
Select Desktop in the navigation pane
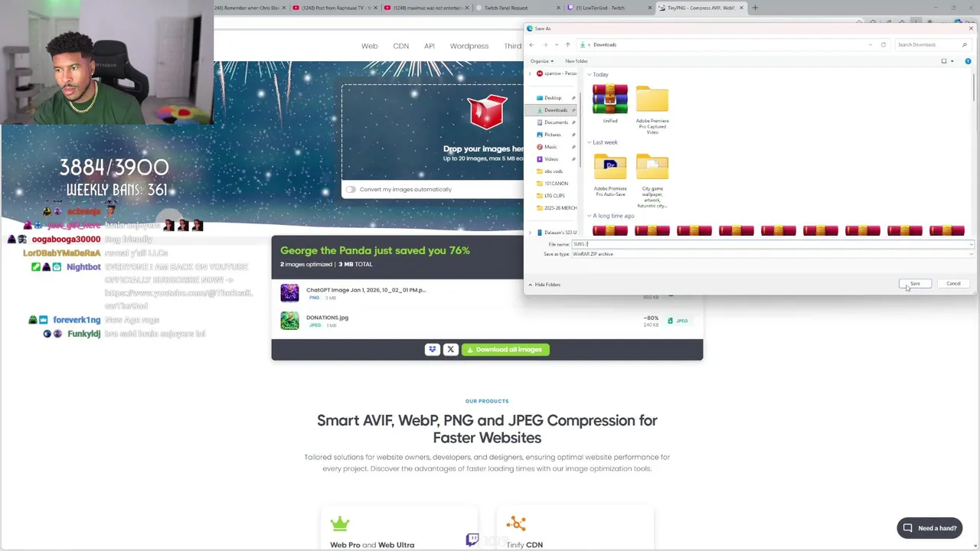[552, 98]
